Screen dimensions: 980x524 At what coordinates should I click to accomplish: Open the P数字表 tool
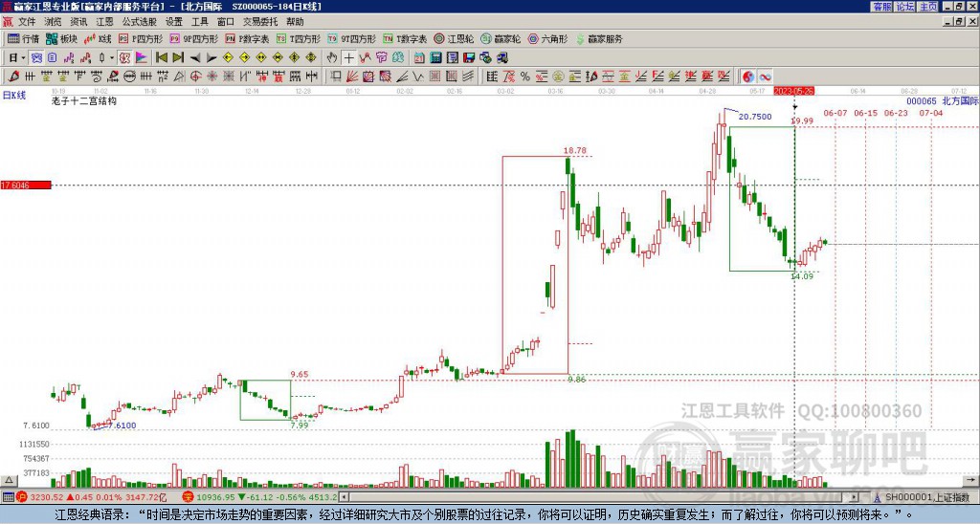[x=247, y=38]
